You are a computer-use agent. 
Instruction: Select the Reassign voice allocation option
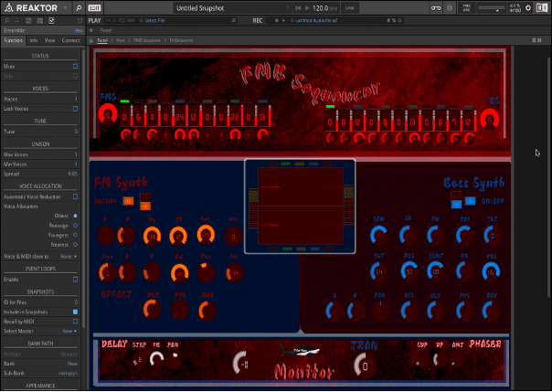75,226
